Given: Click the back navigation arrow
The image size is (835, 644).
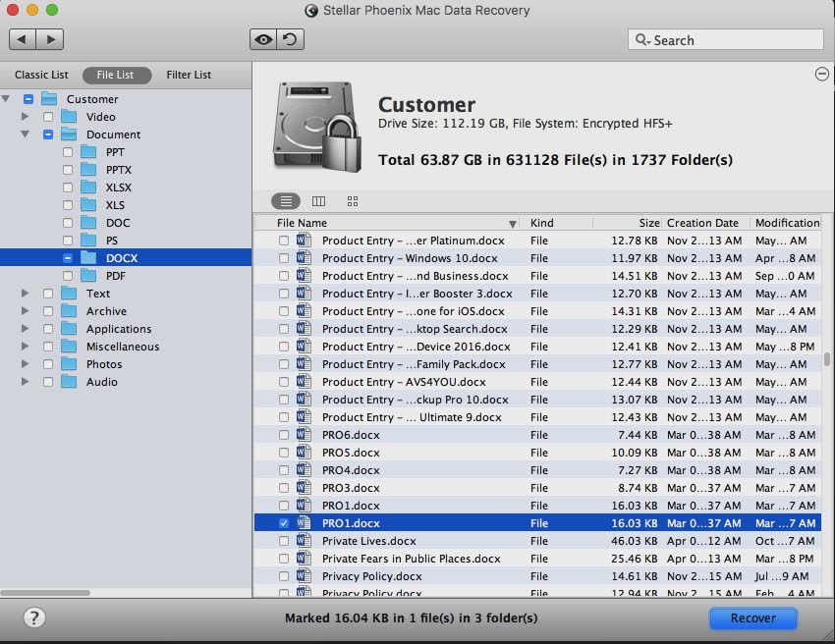Looking at the screenshot, I should (x=23, y=39).
